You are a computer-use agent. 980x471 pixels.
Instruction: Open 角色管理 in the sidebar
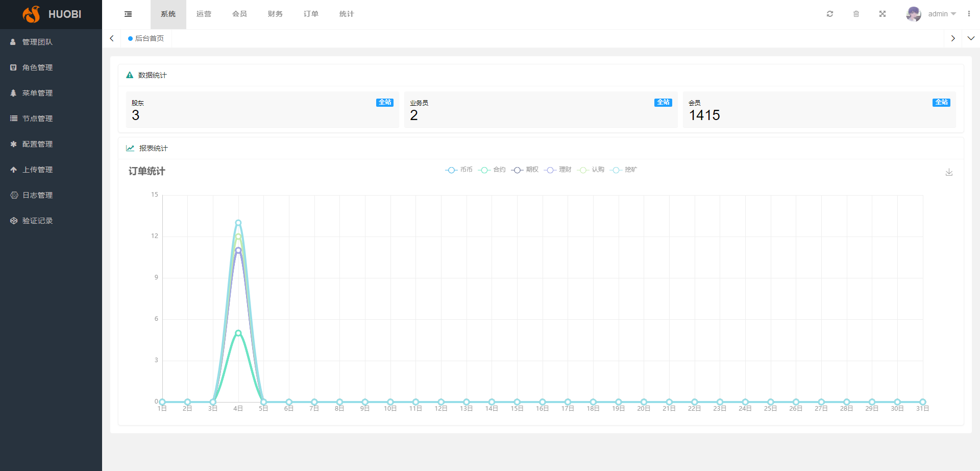click(x=51, y=67)
